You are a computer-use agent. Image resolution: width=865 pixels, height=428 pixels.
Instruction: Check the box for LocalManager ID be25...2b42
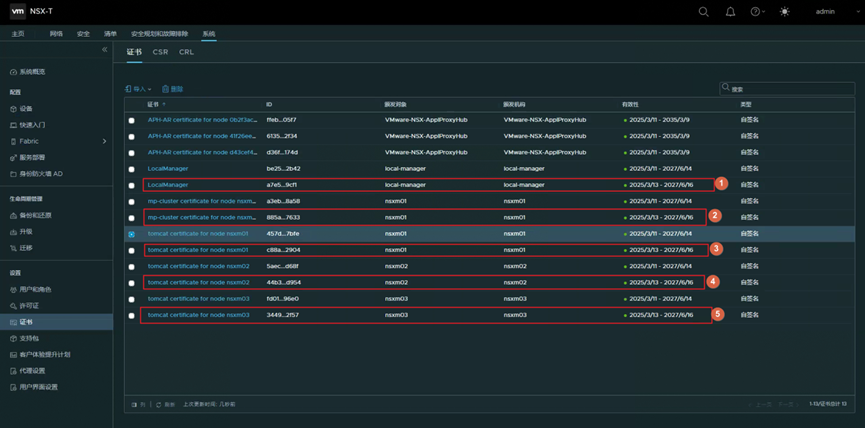tap(131, 169)
